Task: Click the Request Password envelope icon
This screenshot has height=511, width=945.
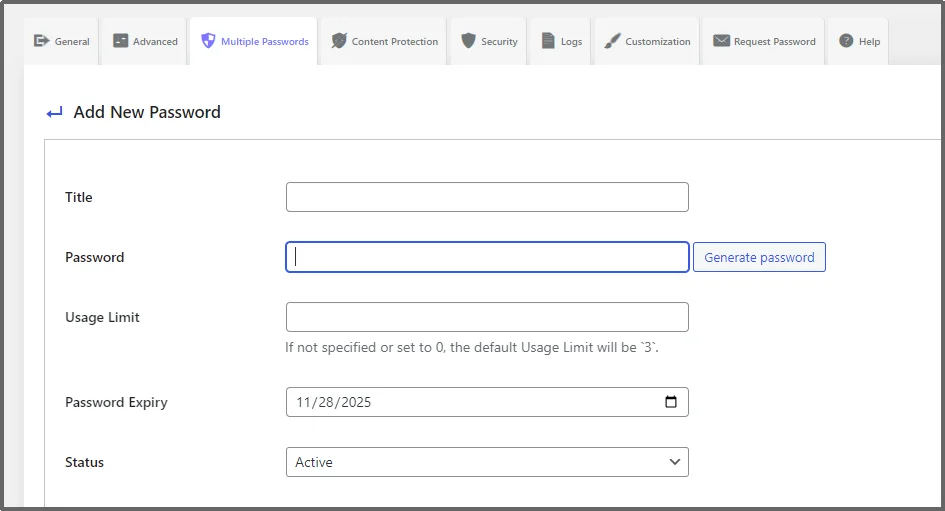Action: (721, 41)
